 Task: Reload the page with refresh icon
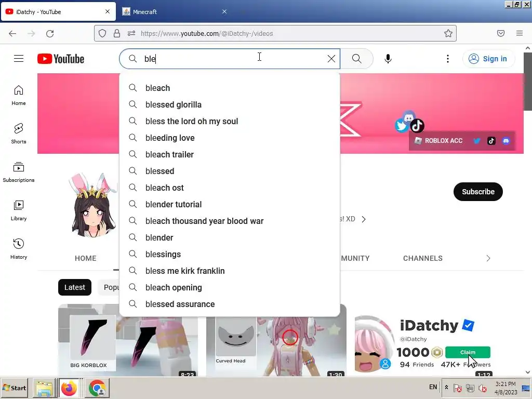(x=50, y=33)
